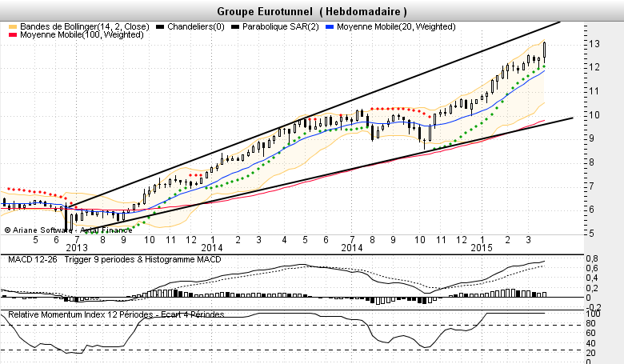Click the 40 value on the Relative Momentum axis
624x364 pixels.
[591, 343]
